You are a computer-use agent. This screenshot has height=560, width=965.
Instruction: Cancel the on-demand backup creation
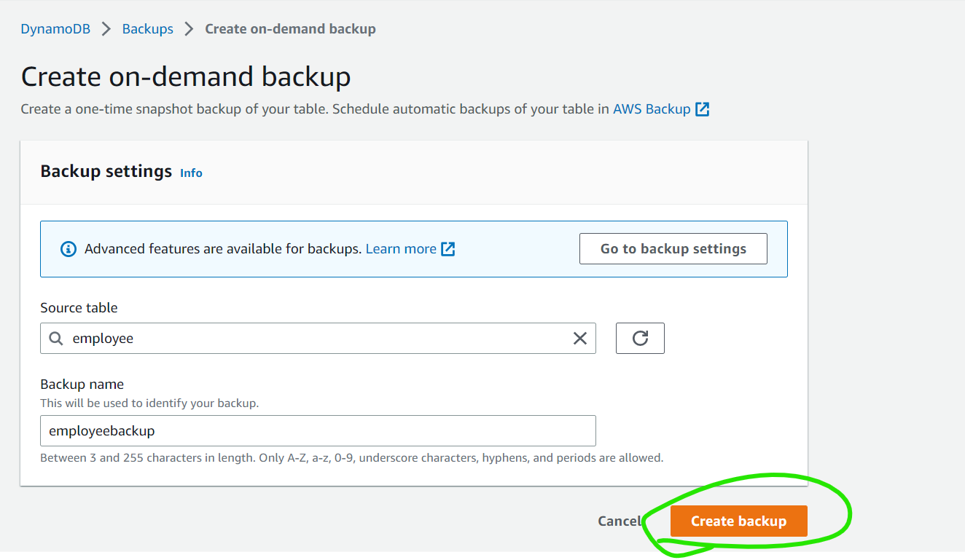coord(618,521)
